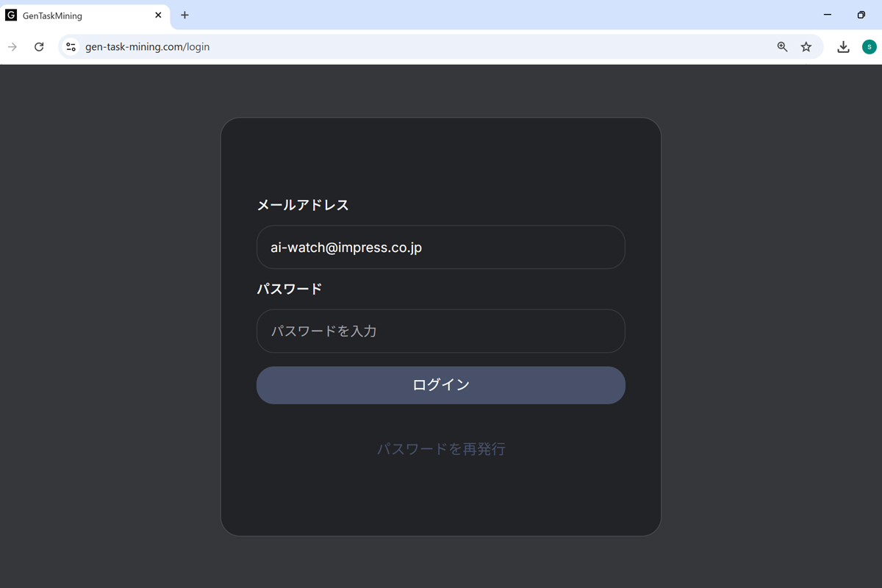Image resolution: width=882 pixels, height=588 pixels.
Task: Open the browser profile avatar
Action: coord(870,46)
